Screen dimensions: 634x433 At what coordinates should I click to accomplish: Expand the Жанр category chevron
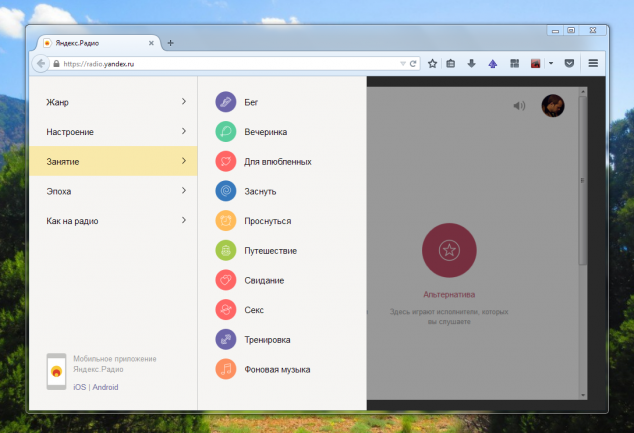[x=184, y=101]
